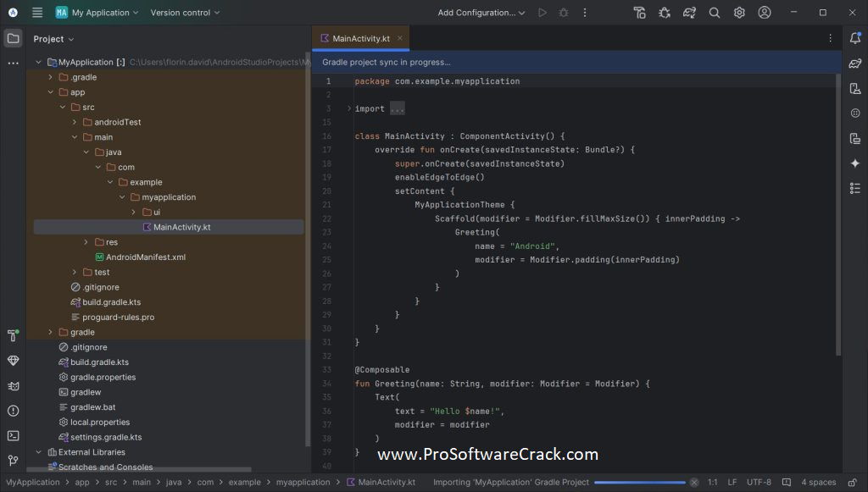Click the attach debugger icon in toolbar
Image resolution: width=868 pixels, height=492 pixels.
coord(665,12)
